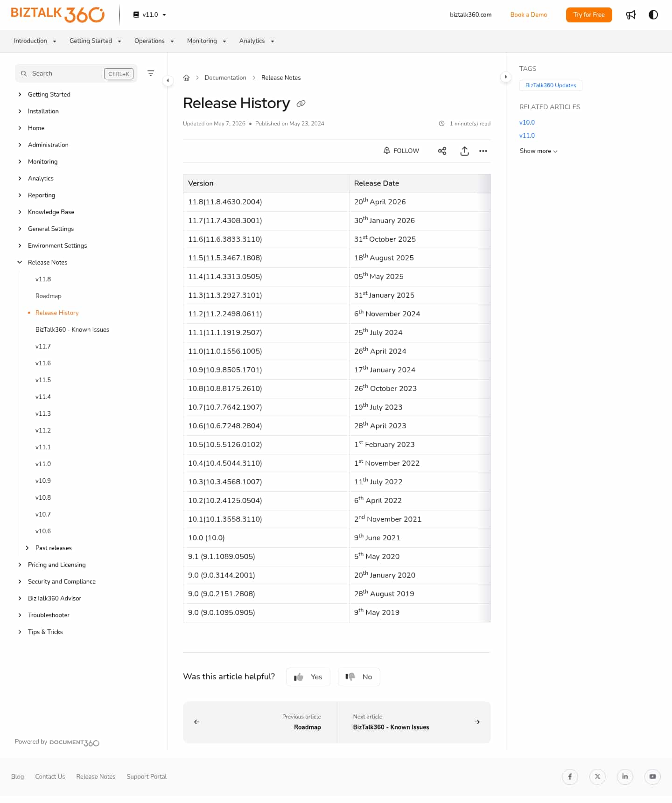Click the Release Date column header

[420, 183]
